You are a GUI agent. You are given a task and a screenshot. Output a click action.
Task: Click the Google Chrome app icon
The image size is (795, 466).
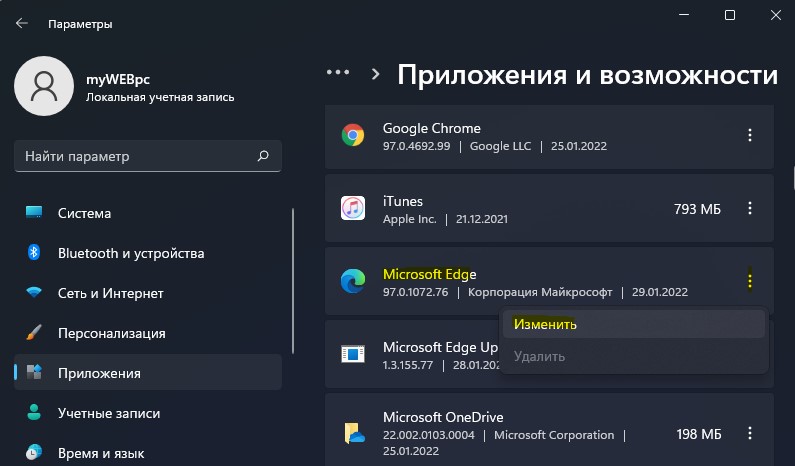pos(353,135)
